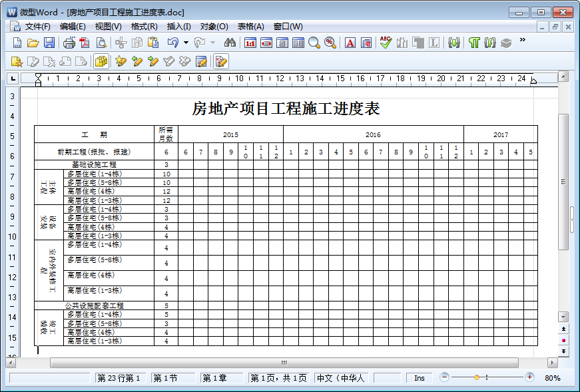Expand toolbar overflow with double chevron
580x392 pixels.
point(522,39)
